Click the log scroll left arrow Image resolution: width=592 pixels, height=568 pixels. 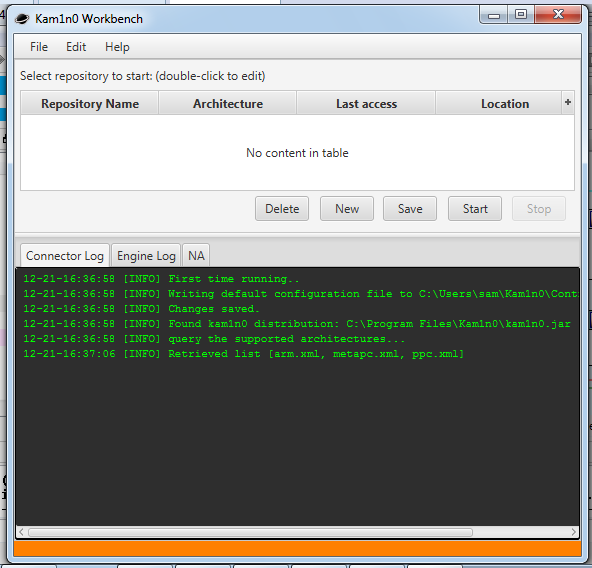click(x=22, y=532)
